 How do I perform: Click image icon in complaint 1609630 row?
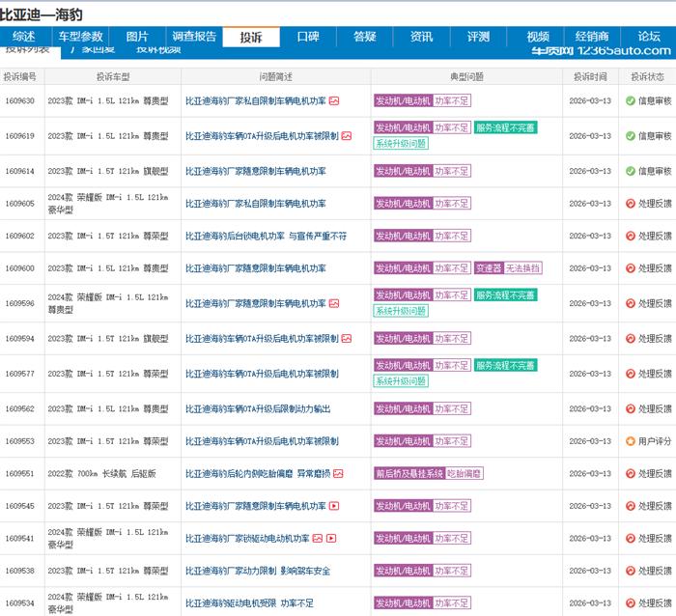point(334,100)
